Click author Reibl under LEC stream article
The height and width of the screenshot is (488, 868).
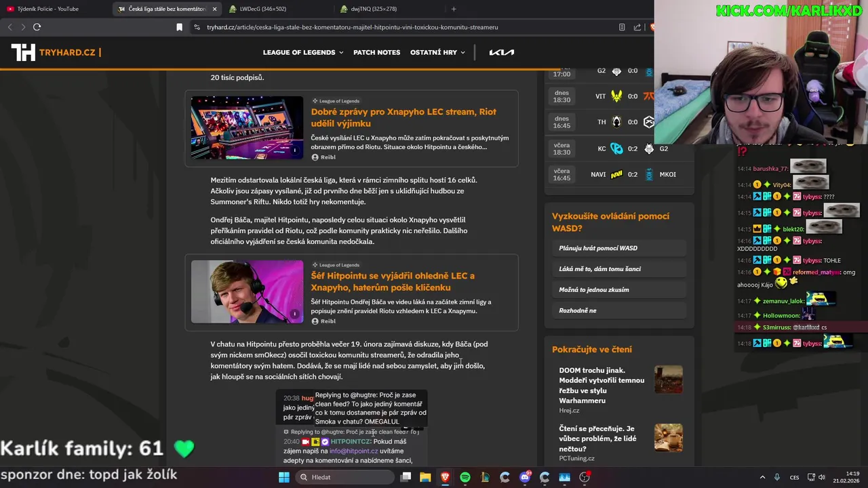(x=323, y=157)
